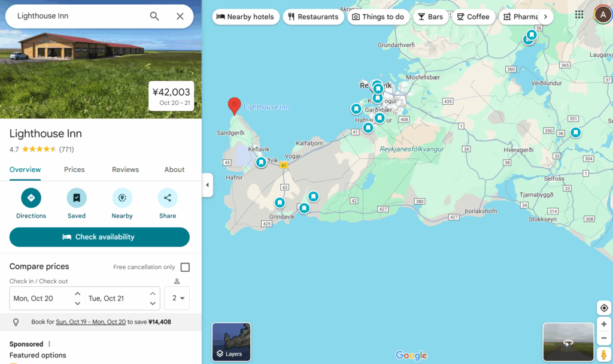Move check-out date one day earlier
Image resolution: width=613 pixels, height=364 pixels.
[153, 304]
